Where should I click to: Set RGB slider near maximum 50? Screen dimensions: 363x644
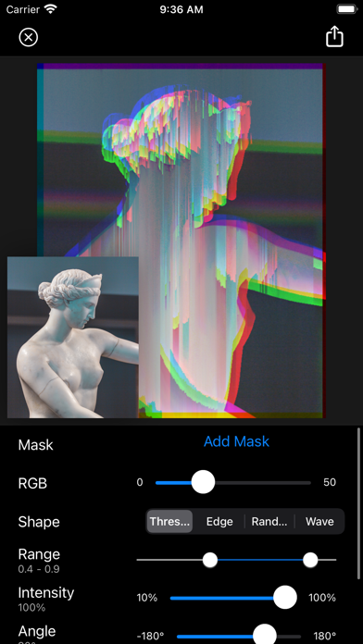[307, 483]
